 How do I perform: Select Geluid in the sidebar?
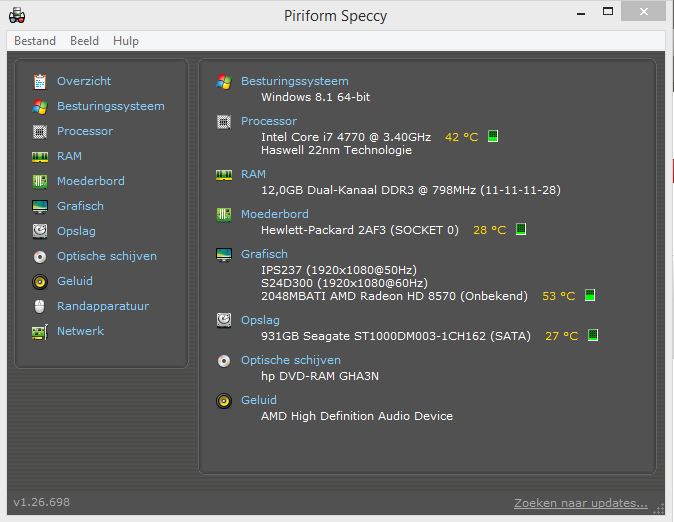tap(75, 281)
